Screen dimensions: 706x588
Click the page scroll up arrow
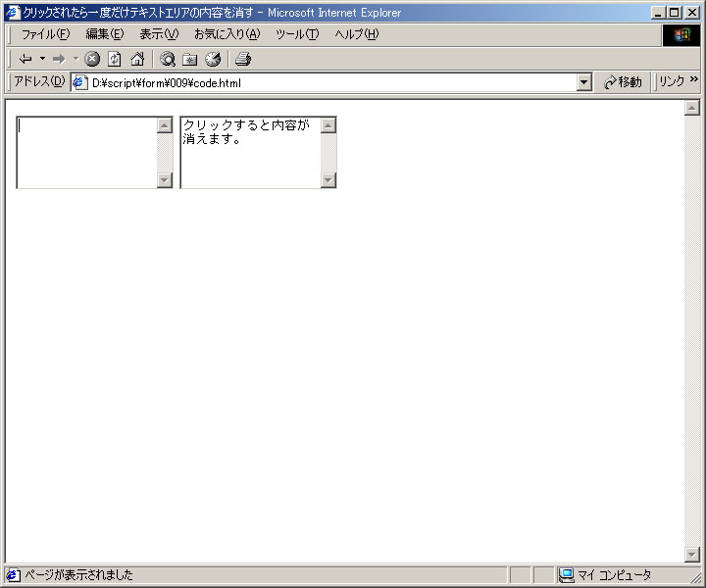click(x=691, y=108)
